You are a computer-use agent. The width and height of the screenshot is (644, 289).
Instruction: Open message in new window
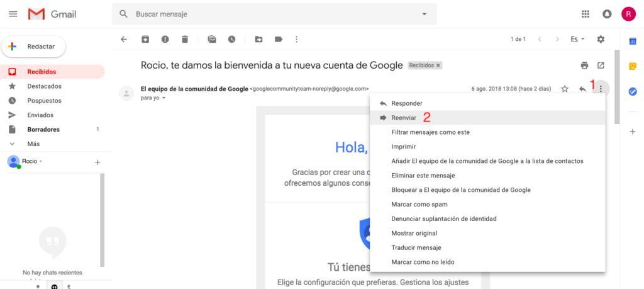click(x=601, y=65)
